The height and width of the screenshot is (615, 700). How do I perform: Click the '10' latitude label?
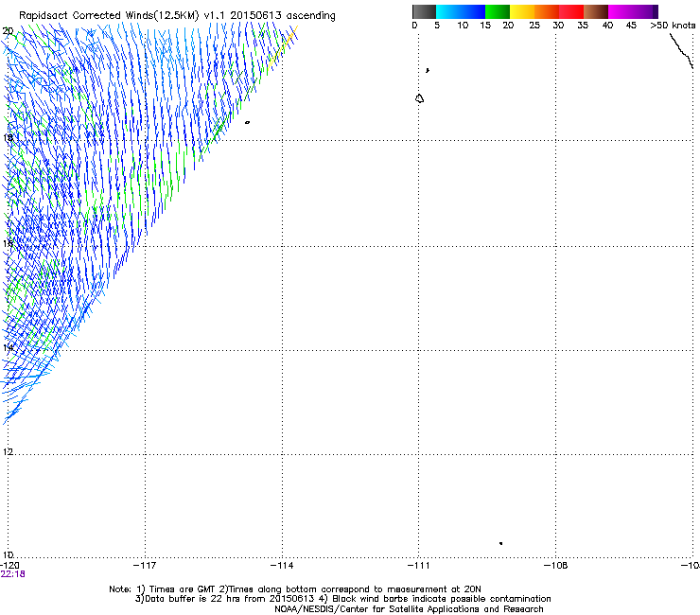pyautogui.click(x=8, y=554)
